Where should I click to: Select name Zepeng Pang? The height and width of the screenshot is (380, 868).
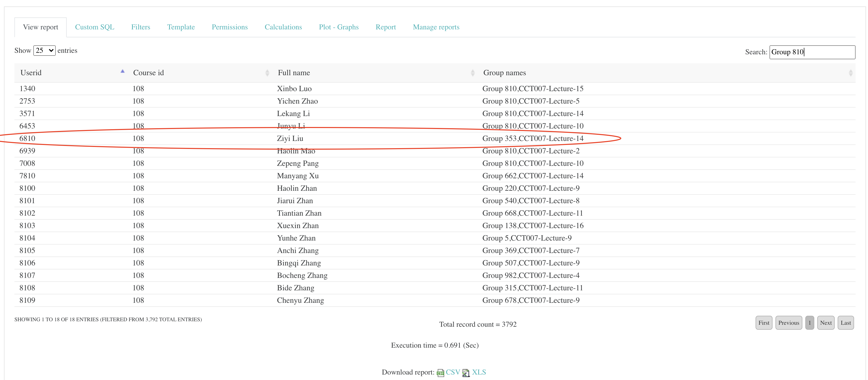pos(297,164)
